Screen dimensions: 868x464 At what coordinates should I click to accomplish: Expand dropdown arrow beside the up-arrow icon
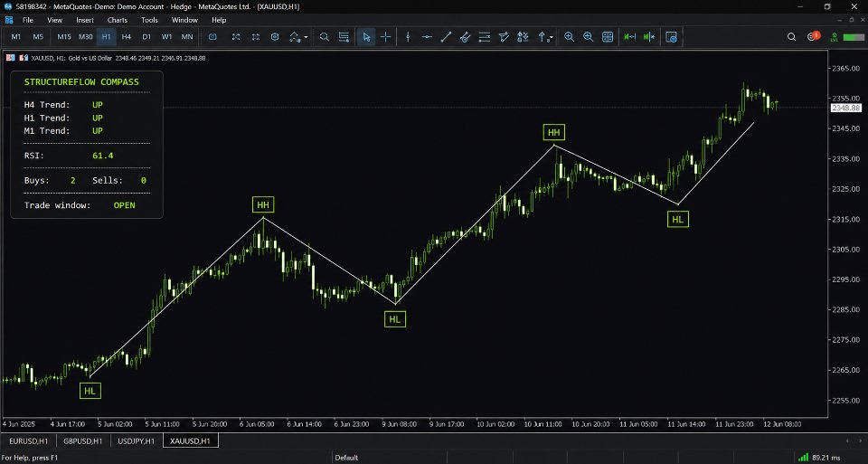click(552, 38)
